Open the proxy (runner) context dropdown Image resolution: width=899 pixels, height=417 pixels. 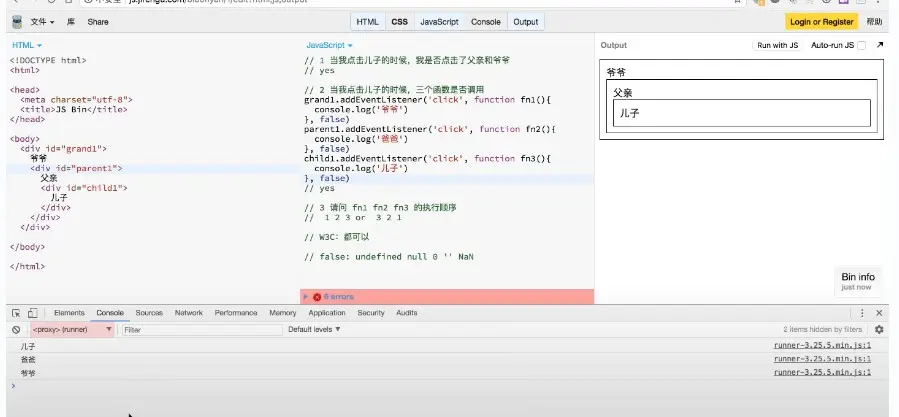click(x=72, y=330)
